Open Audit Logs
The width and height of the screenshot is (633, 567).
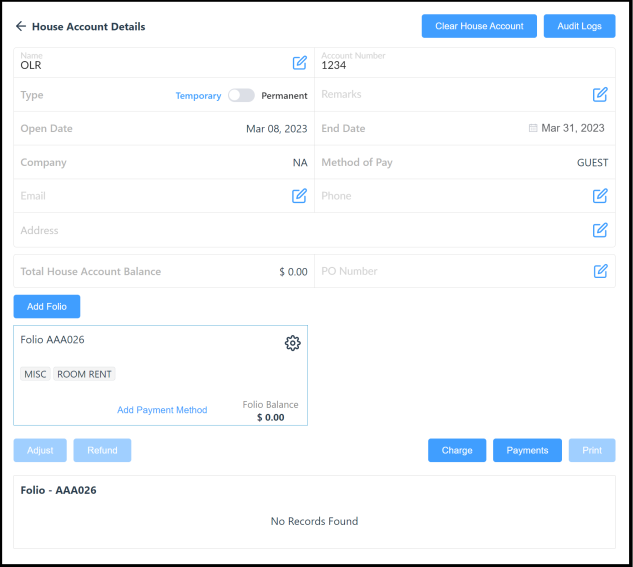[x=579, y=26]
